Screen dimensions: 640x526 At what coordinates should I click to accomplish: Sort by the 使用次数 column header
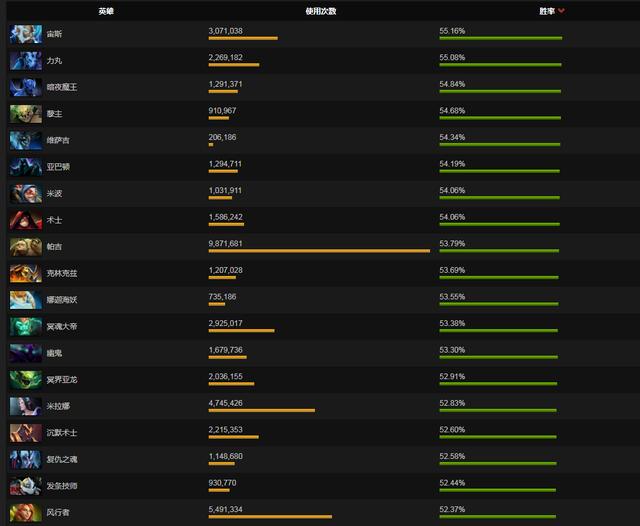pyautogui.click(x=320, y=11)
